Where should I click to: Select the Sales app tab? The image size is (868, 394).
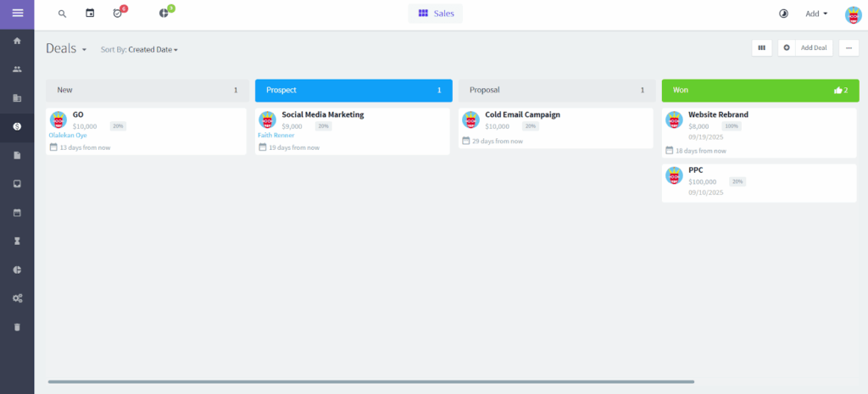point(435,14)
